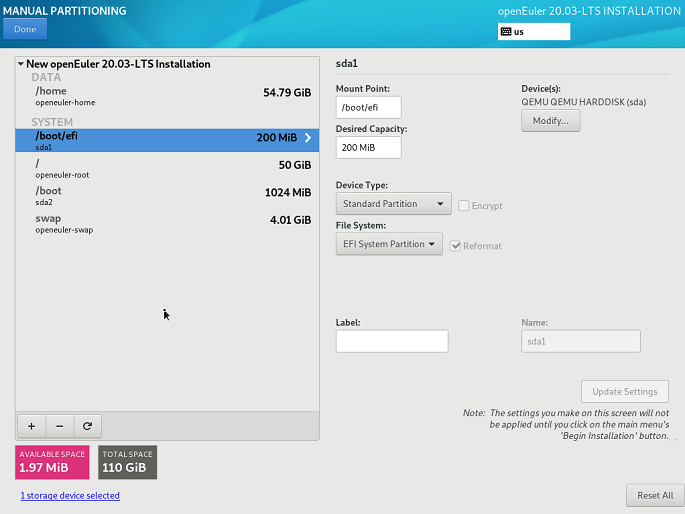Screen dimensions: 685x514
Task: Click the Mount Point input field
Action: 368,108
